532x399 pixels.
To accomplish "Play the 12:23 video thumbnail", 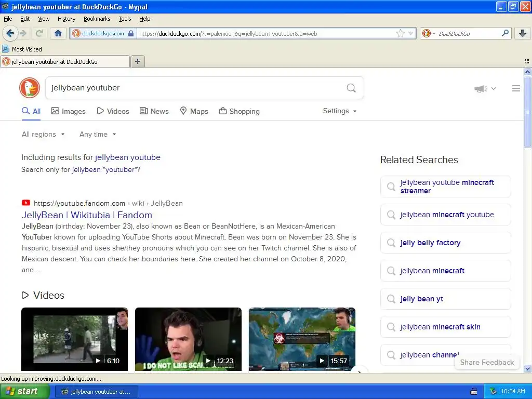I will tap(188, 339).
